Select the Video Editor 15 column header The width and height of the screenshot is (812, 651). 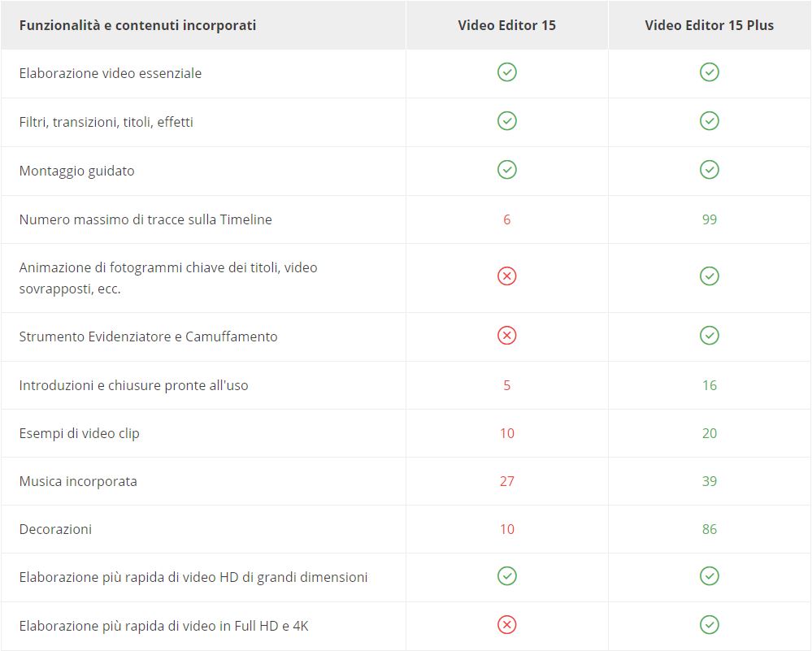point(506,25)
